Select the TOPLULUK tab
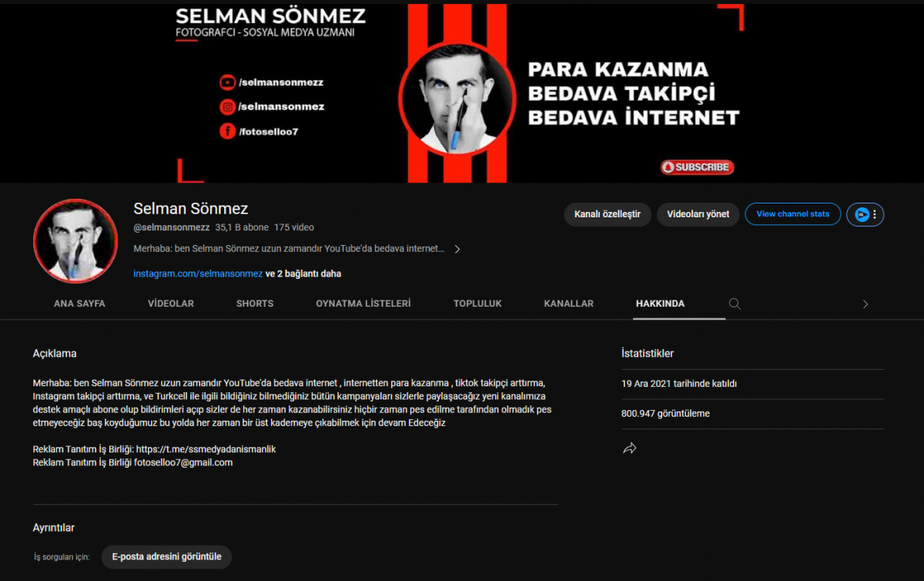The height and width of the screenshot is (581, 924). pyautogui.click(x=477, y=304)
